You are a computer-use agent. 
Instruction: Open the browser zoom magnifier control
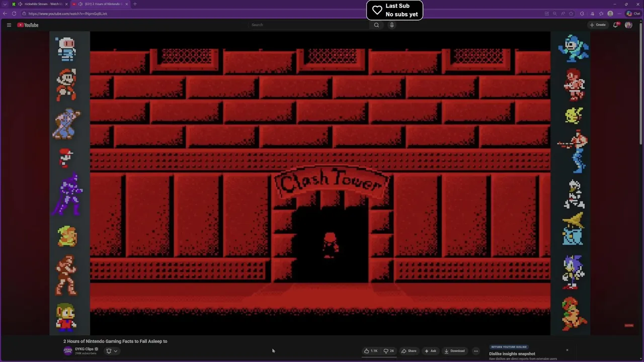[555, 14]
